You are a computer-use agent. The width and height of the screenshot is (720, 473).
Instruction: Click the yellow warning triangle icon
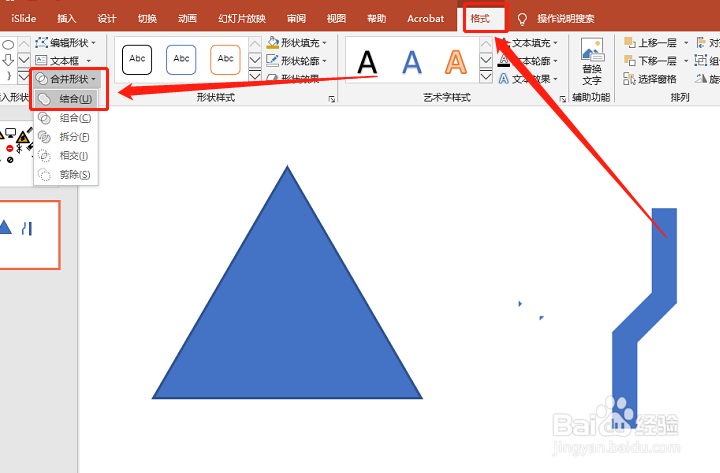click(x=22, y=137)
